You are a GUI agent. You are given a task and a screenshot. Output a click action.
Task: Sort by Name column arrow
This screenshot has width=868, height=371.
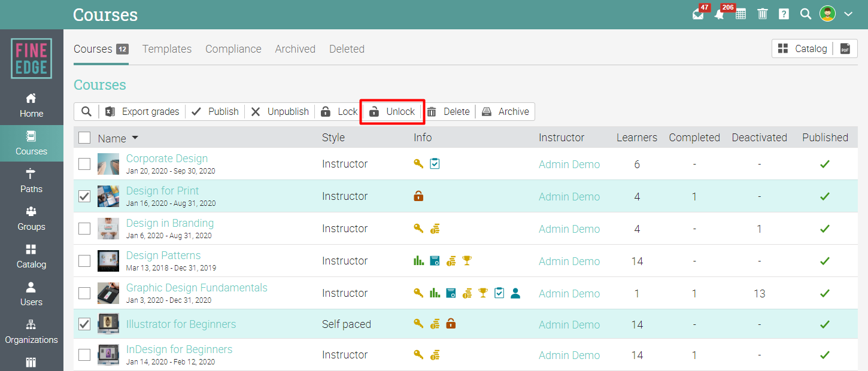[135, 138]
